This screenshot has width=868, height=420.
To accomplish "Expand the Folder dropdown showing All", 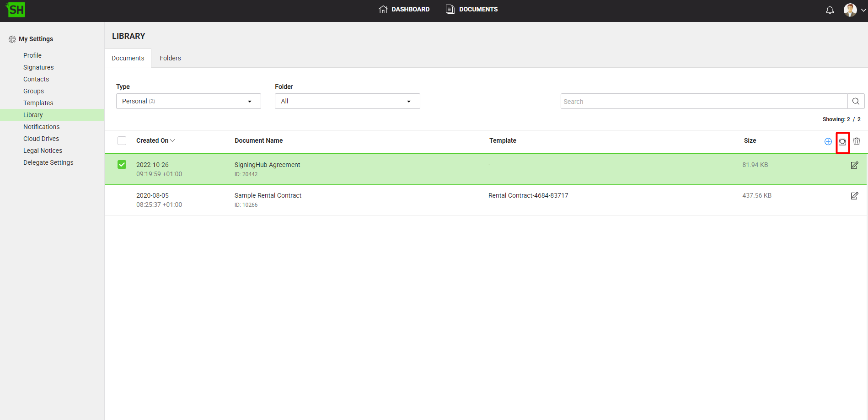I will [x=347, y=101].
